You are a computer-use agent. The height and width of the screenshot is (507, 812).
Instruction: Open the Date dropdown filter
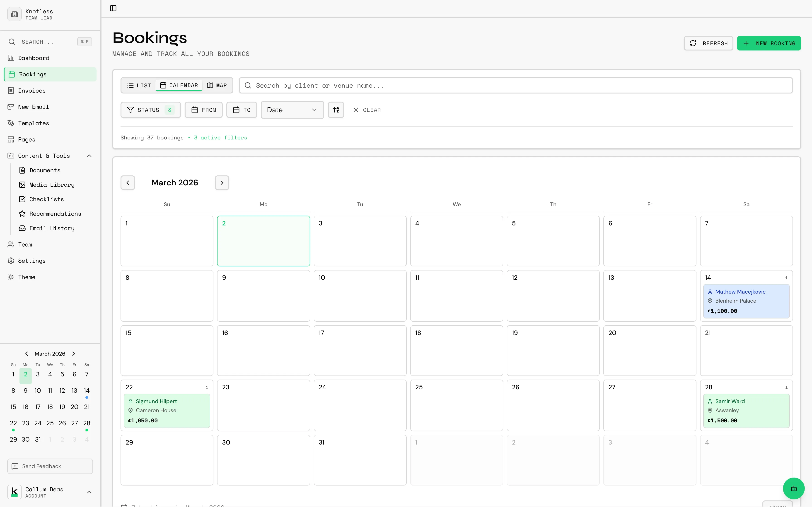tap(292, 110)
